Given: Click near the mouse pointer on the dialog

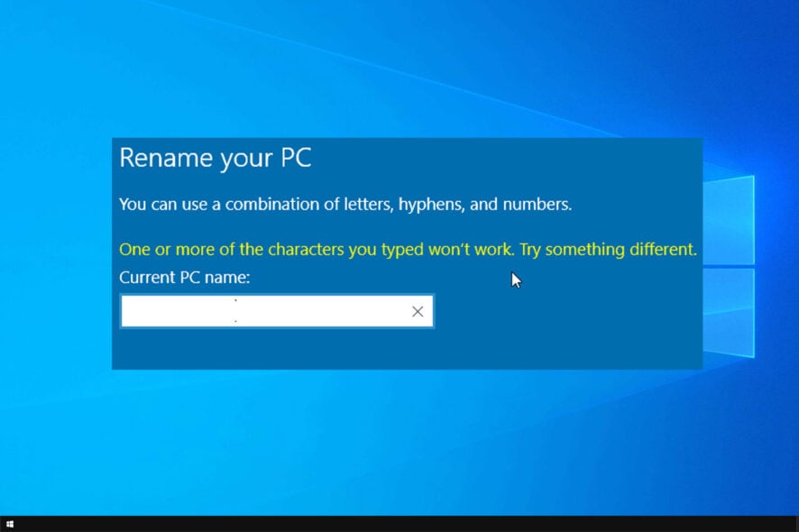Looking at the screenshot, I should 515,280.
